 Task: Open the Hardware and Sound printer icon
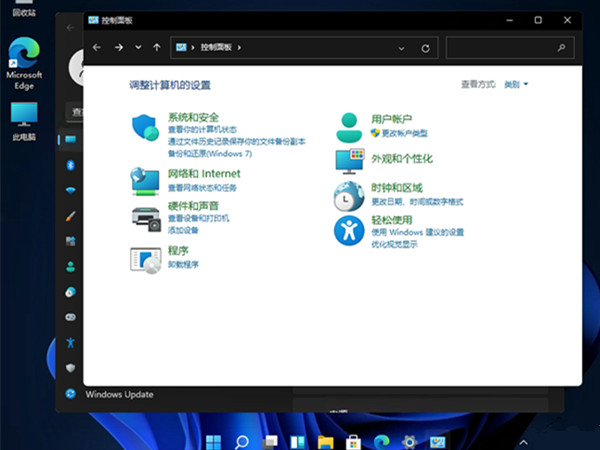pyautogui.click(x=146, y=217)
